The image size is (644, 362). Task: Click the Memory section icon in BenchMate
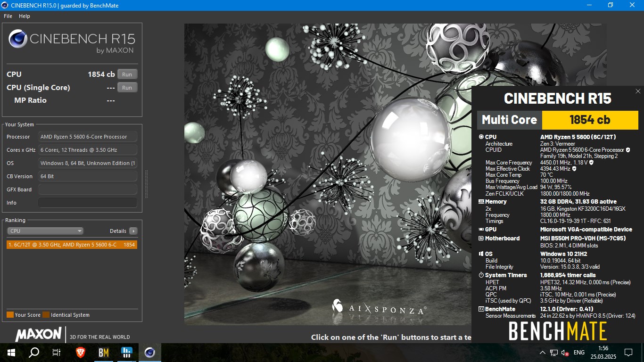481,202
